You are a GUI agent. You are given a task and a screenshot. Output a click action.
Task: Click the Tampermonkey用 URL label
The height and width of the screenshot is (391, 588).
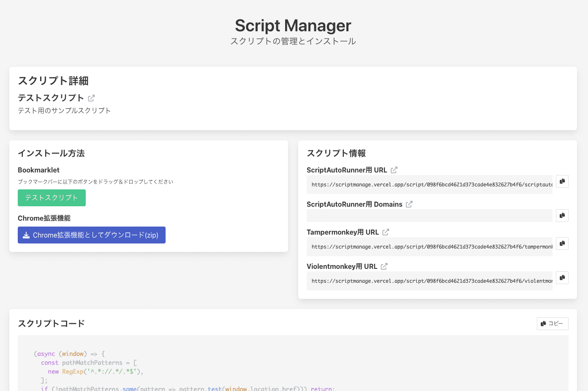(x=343, y=232)
